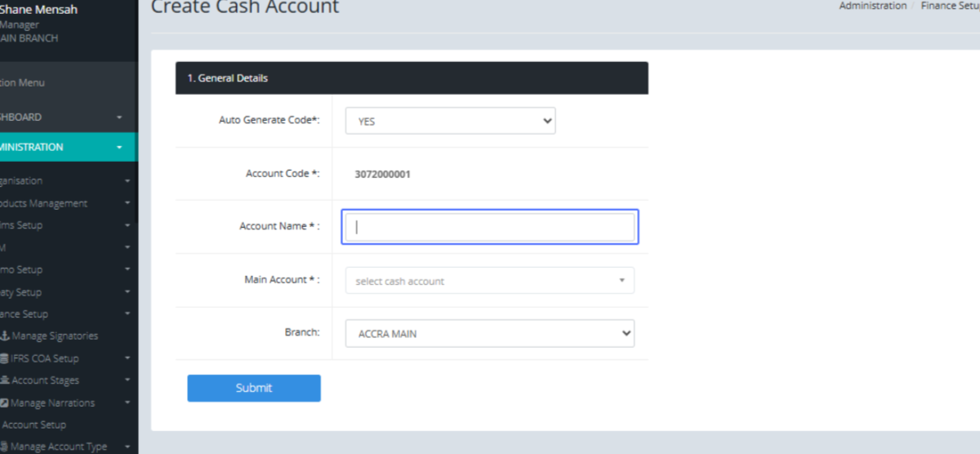Focus the Account Name text field

click(489, 227)
